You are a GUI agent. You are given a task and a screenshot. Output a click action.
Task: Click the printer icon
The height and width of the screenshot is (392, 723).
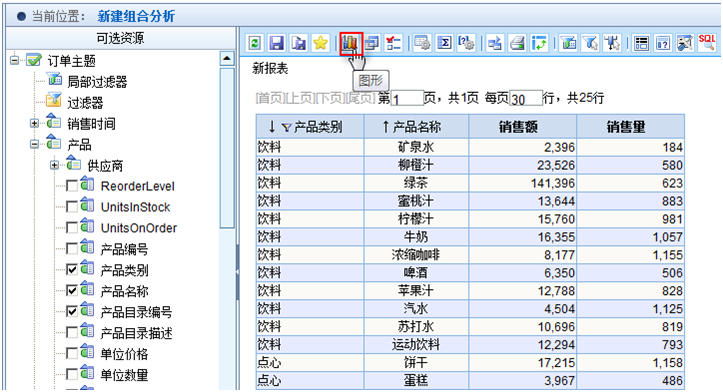click(x=518, y=43)
